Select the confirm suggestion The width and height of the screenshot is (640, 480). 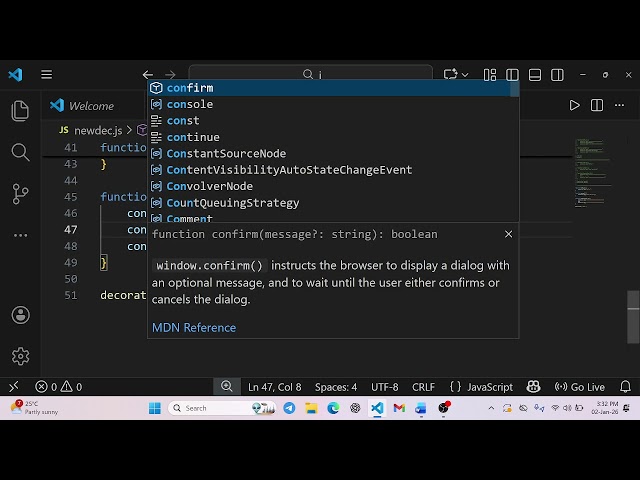point(331,88)
